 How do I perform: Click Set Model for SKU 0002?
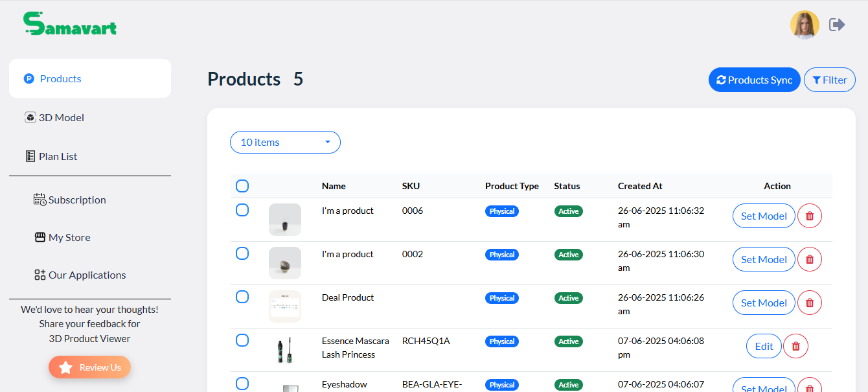pos(764,259)
